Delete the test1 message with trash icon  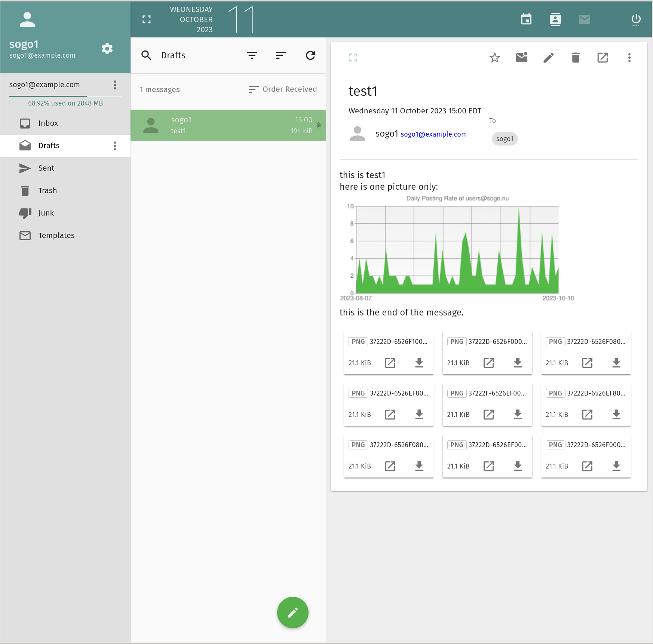(575, 58)
